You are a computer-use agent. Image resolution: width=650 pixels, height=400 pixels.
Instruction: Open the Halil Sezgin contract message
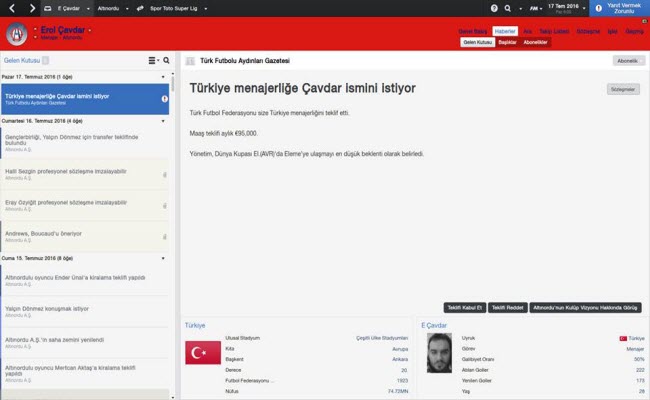tap(80, 174)
